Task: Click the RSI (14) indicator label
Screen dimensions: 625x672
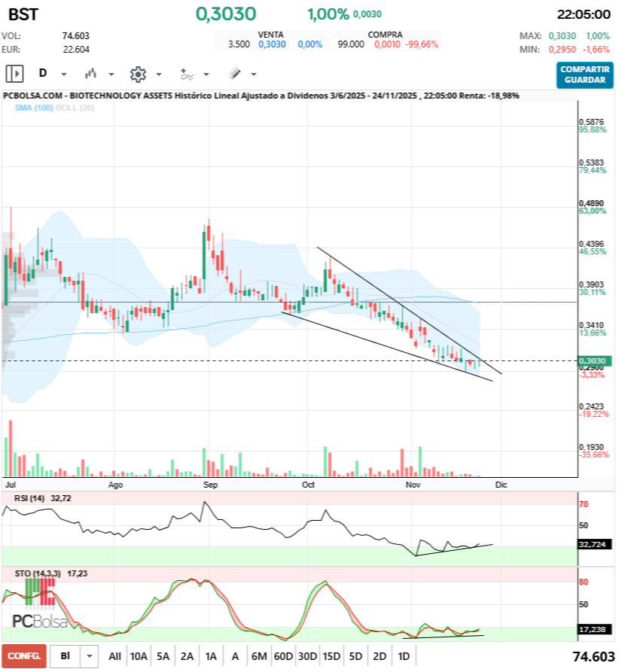Action: 29,498
